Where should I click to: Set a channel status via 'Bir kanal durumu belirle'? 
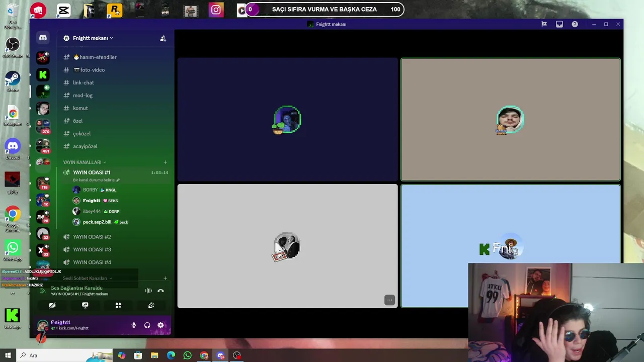click(x=96, y=180)
